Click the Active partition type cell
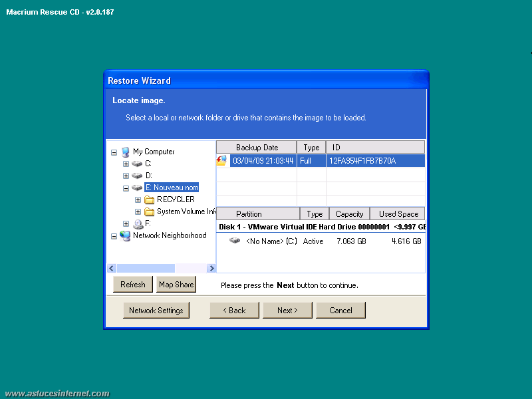532x399 pixels. pos(313,241)
